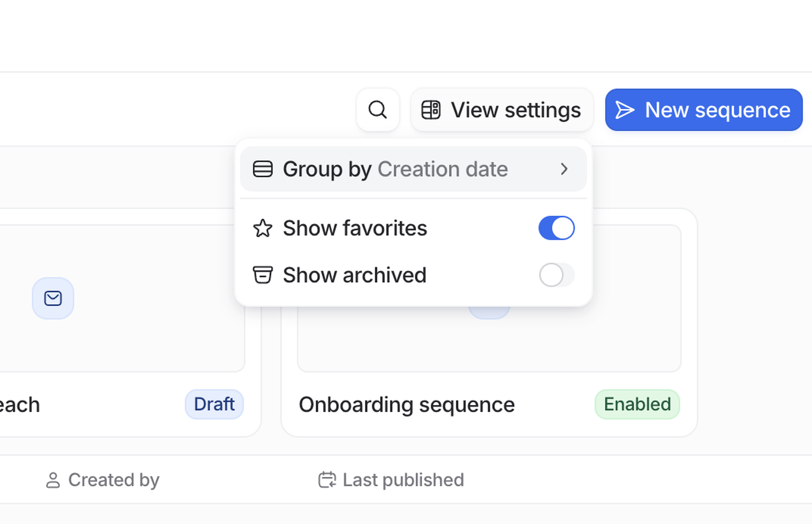Click the Enabled status badge

(x=637, y=404)
